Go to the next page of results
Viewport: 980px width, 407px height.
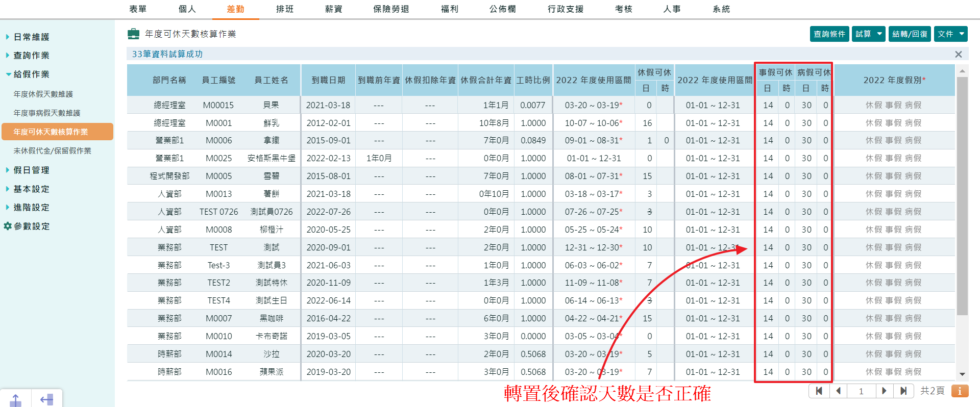[884, 391]
